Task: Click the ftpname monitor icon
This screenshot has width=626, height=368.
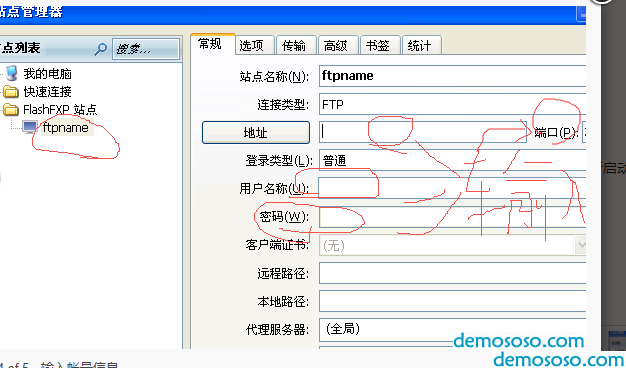Action: point(30,127)
